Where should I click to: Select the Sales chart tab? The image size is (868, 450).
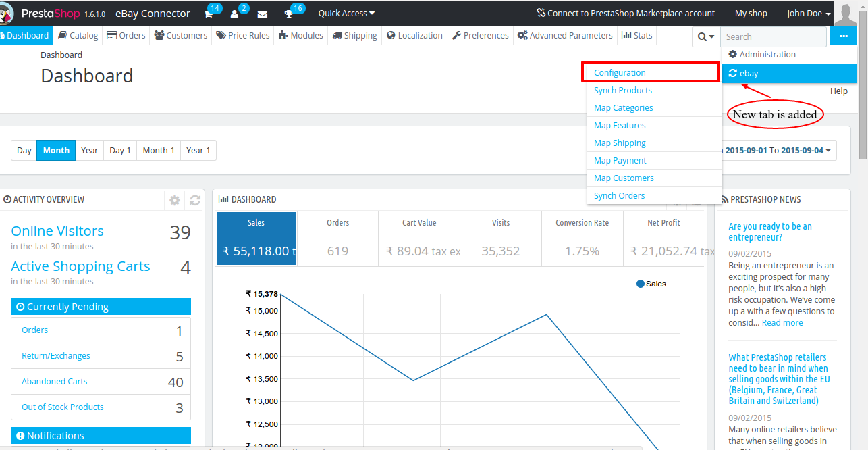256,239
